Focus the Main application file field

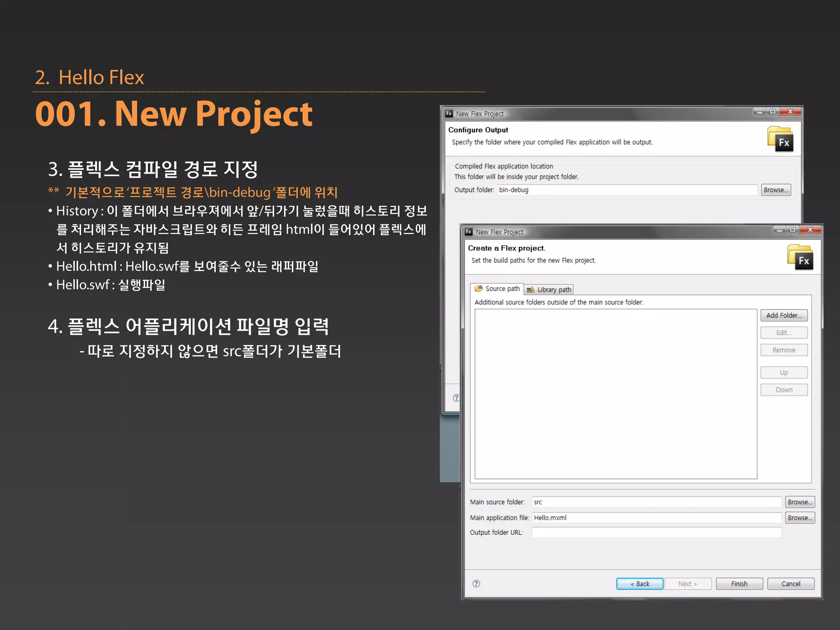657,518
